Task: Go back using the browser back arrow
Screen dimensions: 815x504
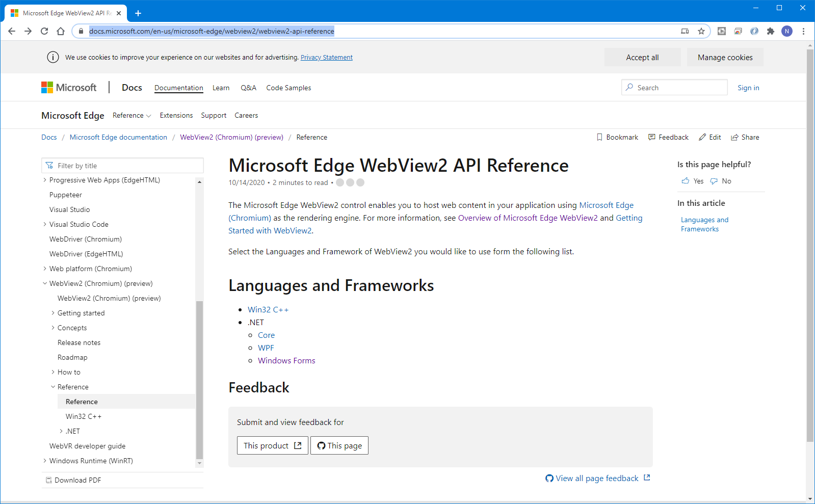Action: pyautogui.click(x=12, y=31)
